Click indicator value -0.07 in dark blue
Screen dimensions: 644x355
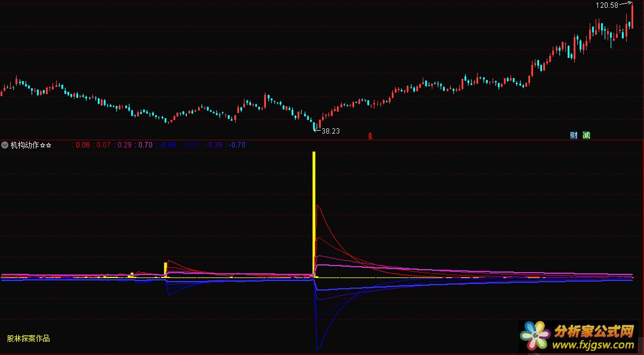(x=191, y=145)
